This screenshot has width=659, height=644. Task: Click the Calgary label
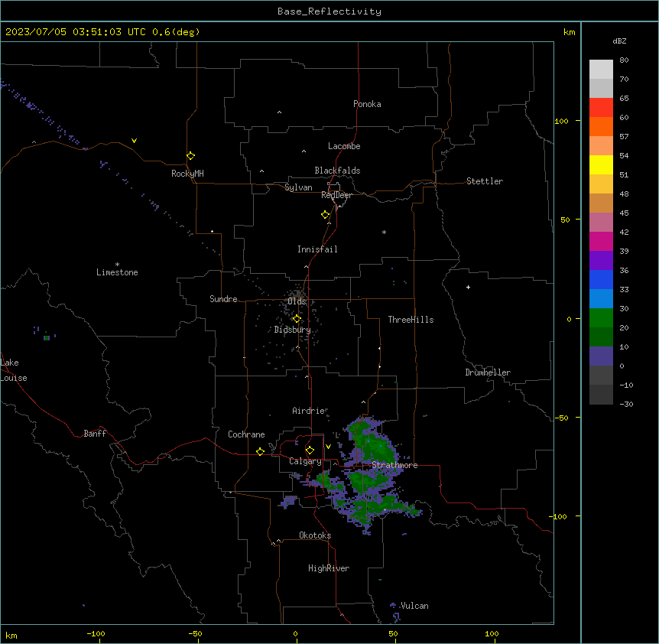click(x=305, y=461)
